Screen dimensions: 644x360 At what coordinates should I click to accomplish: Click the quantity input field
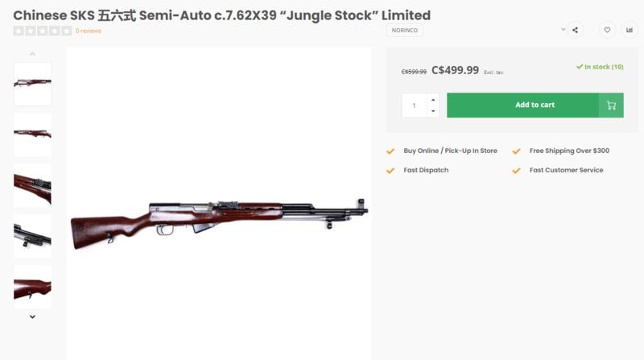[415, 106]
